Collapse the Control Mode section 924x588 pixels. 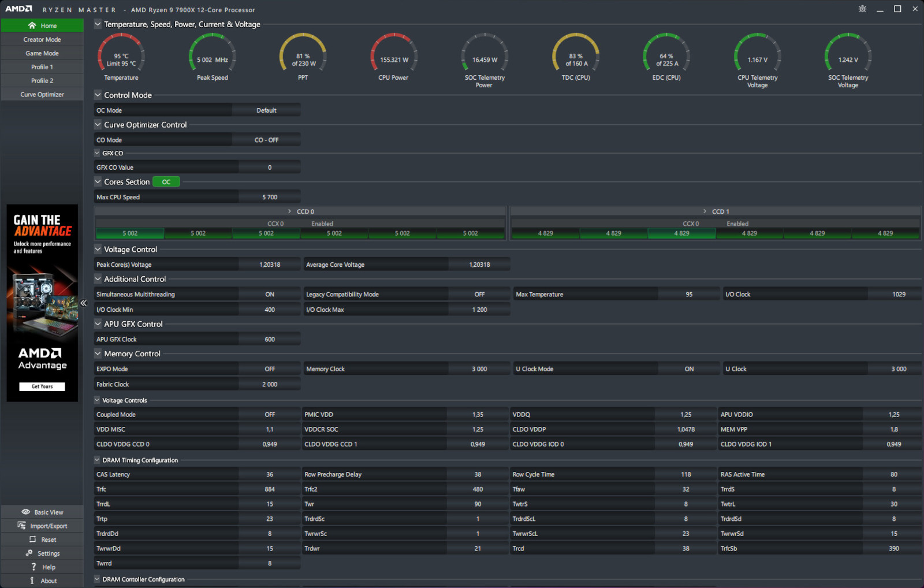pyautogui.click(x=98, y=95)
